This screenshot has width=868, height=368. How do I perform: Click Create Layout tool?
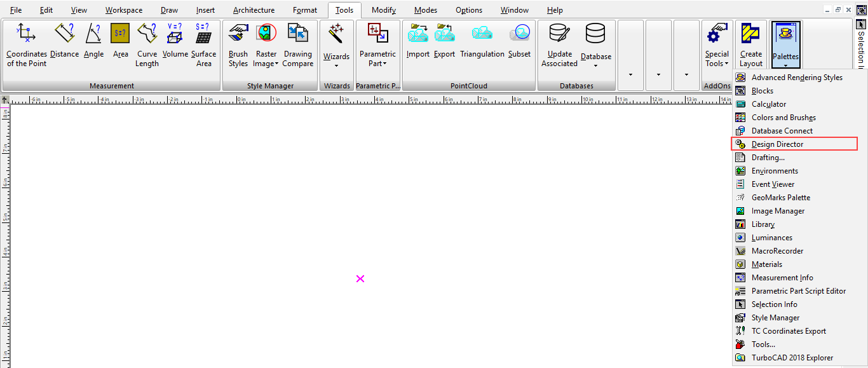click(x=751, y=45)
